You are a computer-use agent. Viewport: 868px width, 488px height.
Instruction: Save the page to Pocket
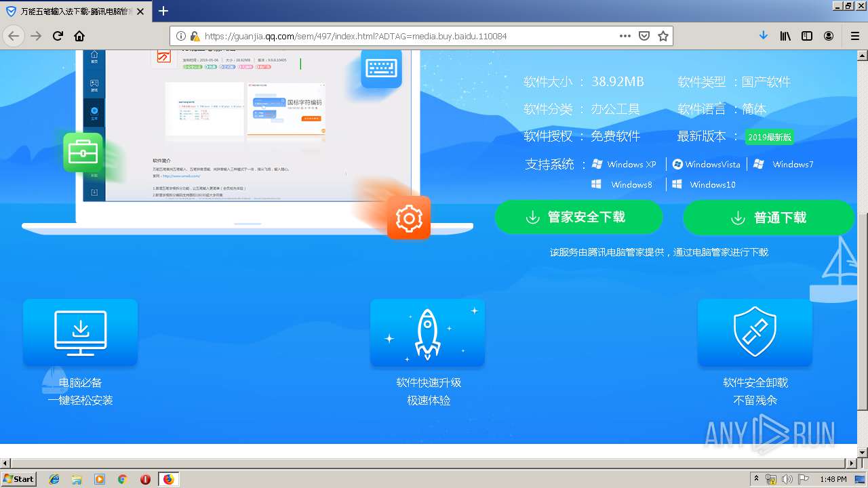tap(644, 36)
